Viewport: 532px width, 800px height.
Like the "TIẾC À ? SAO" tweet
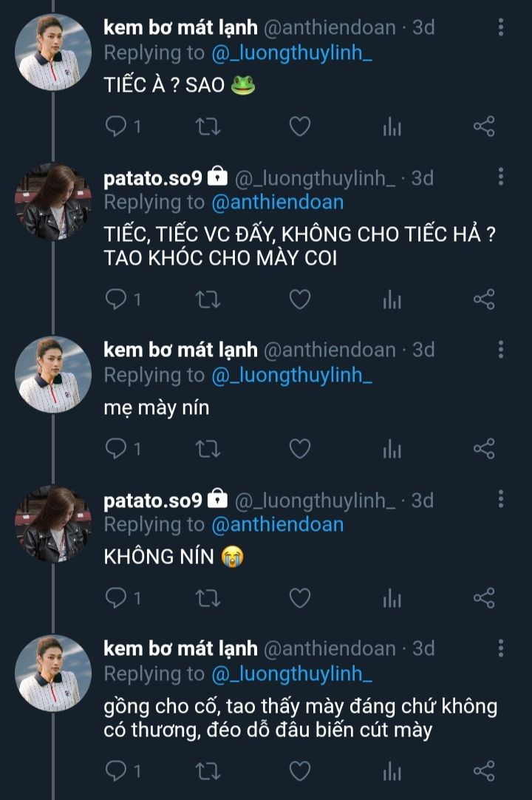pyautogui.click(x=299, y=127)
